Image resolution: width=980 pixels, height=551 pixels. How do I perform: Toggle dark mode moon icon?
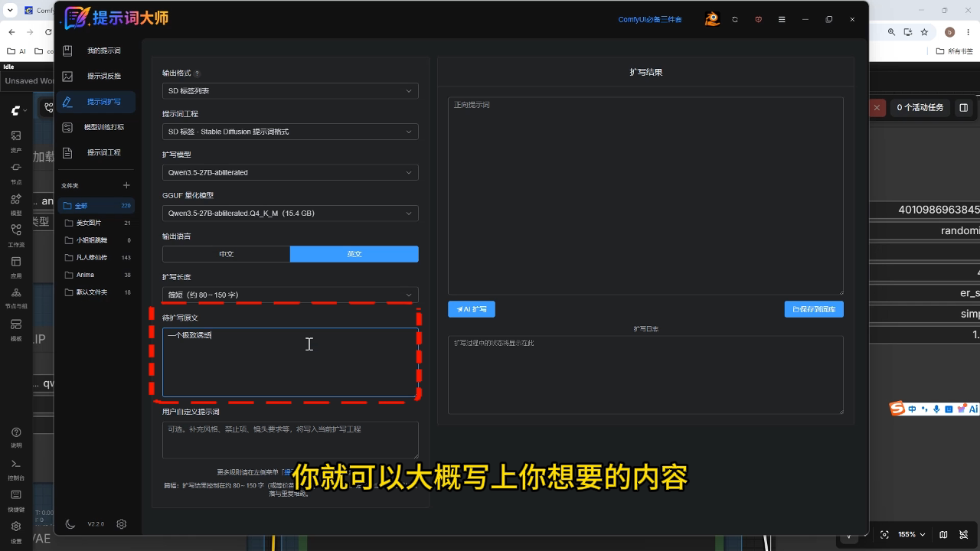(70, 524)
